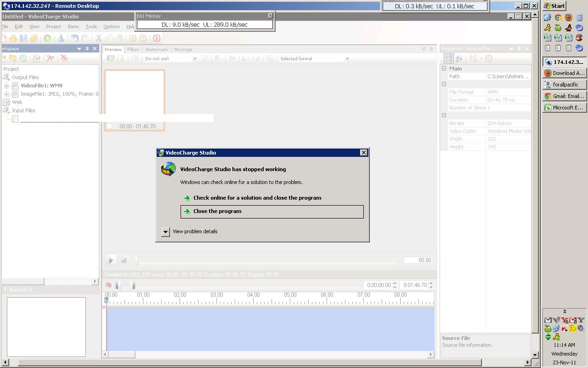Click the add folder icon in Workspace toolbar

13,58
